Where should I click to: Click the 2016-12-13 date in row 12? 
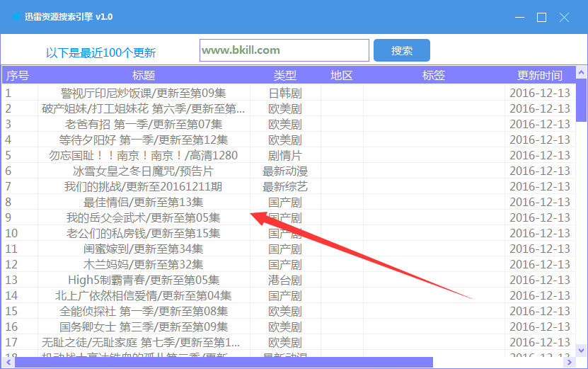(540, 265)
